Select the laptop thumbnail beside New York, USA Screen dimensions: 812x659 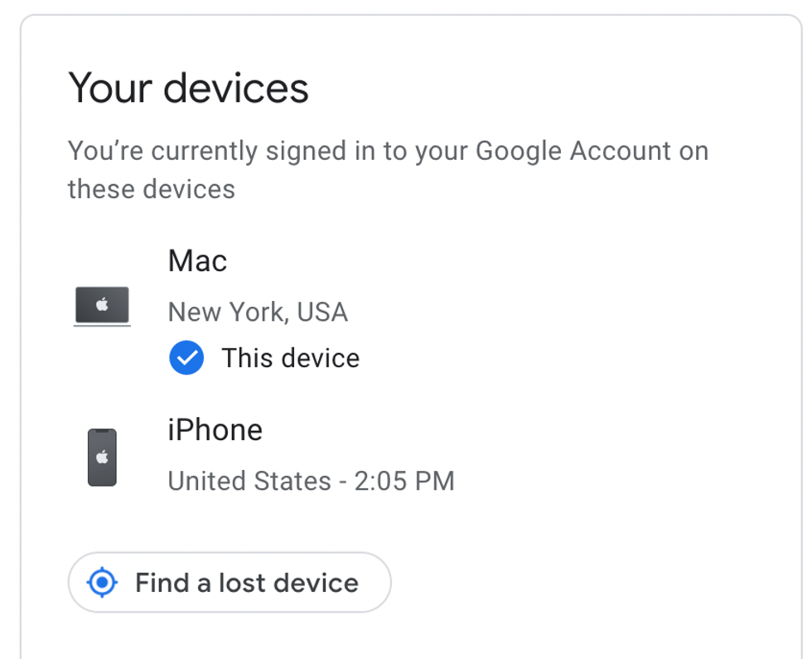102,305
